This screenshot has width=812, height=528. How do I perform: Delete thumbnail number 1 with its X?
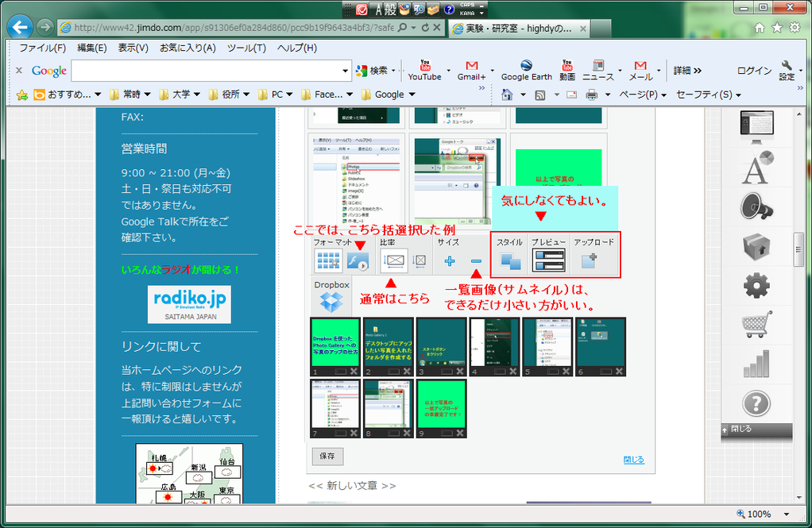(354, 371)
